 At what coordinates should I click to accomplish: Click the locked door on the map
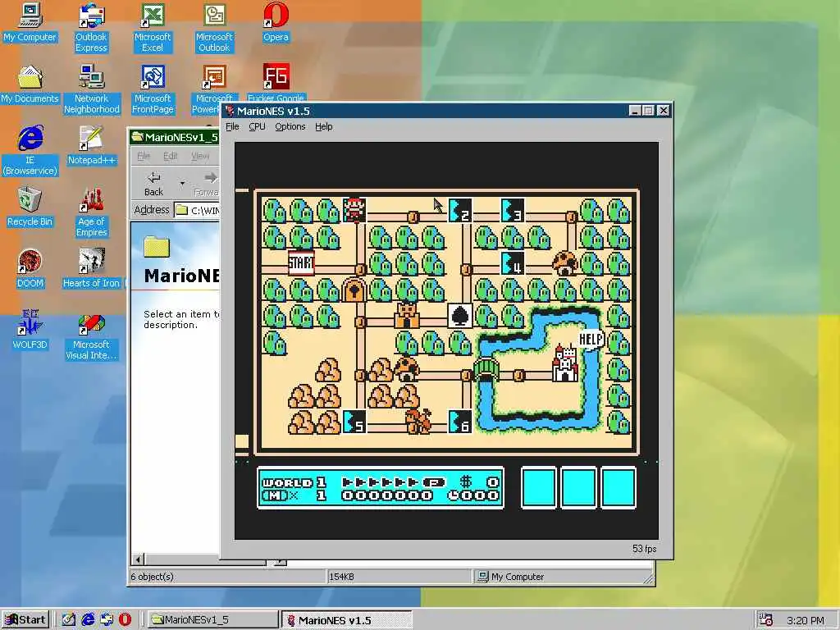pyautogui.click(x=354, y=290)
